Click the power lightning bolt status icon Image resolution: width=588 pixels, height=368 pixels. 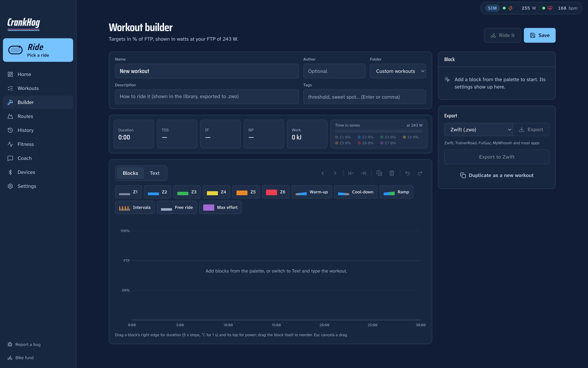510,8
